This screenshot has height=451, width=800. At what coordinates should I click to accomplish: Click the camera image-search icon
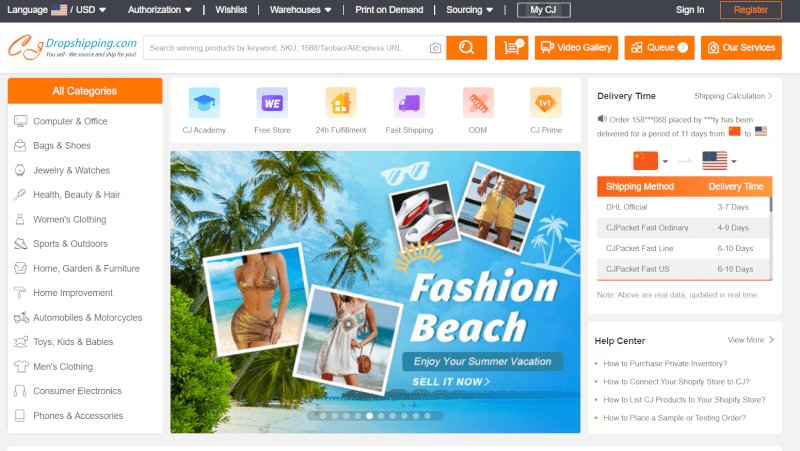tap(435, 48)
